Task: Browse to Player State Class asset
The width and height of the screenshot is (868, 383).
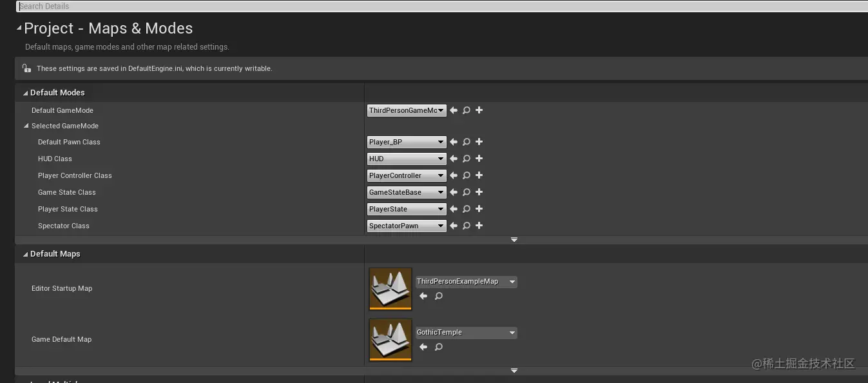Action: pyautogui.click(x=467, y=209)
